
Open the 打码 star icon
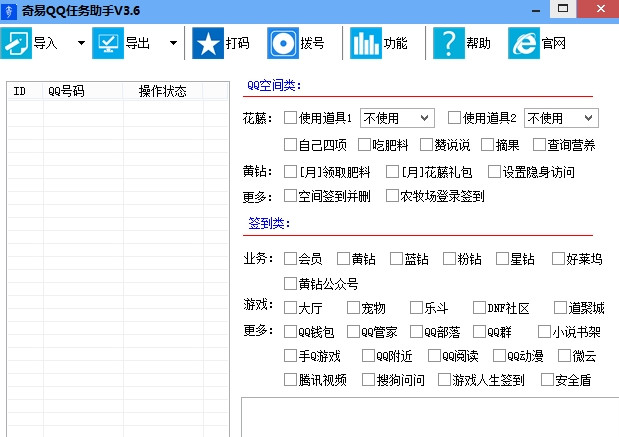[208, 43]
